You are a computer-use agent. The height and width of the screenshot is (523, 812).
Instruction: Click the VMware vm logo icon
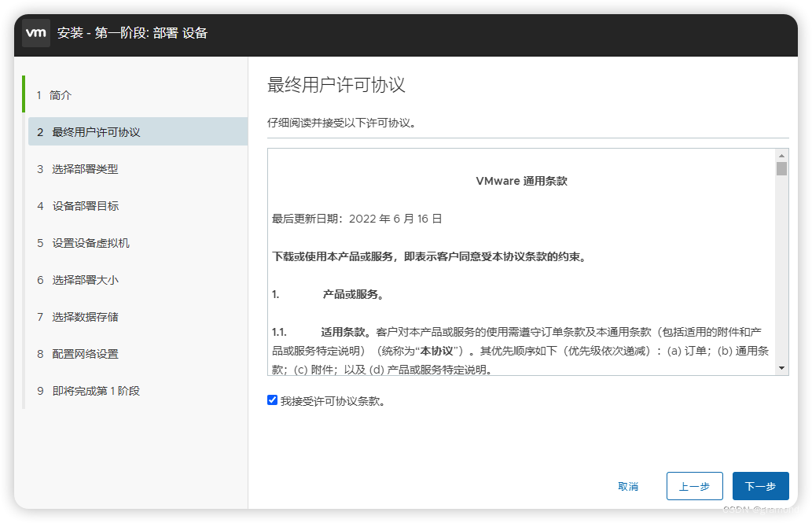[35, 33]
